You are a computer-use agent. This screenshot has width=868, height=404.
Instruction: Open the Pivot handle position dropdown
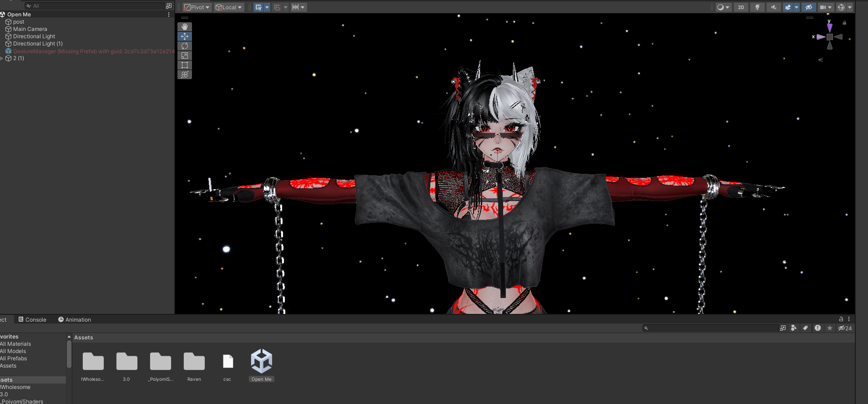(197, 7)
